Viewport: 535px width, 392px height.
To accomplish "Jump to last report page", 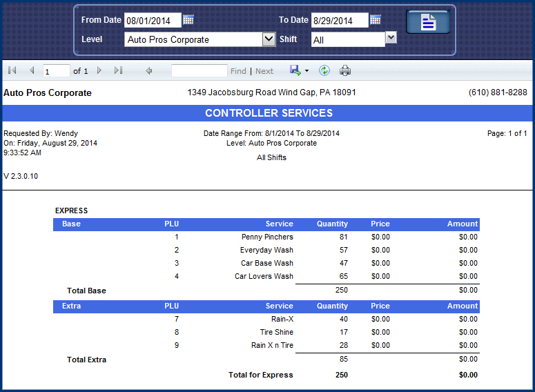I will 118,70.
